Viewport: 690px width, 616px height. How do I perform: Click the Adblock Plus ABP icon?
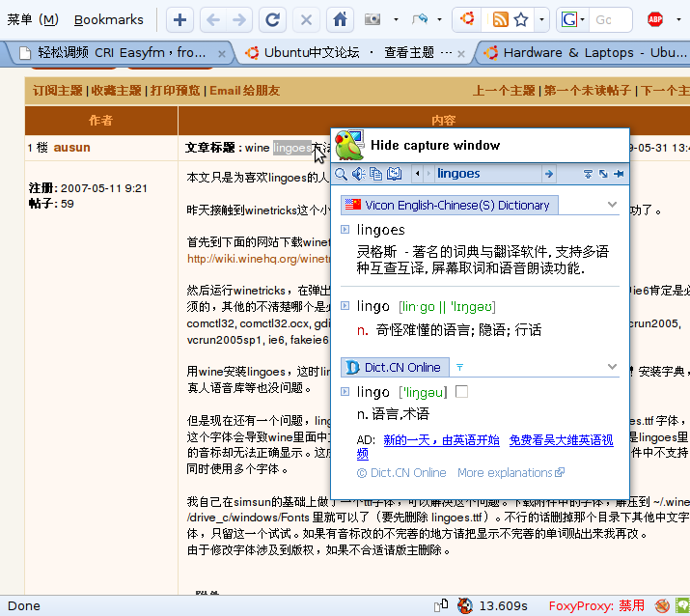(x=655, y=20)
